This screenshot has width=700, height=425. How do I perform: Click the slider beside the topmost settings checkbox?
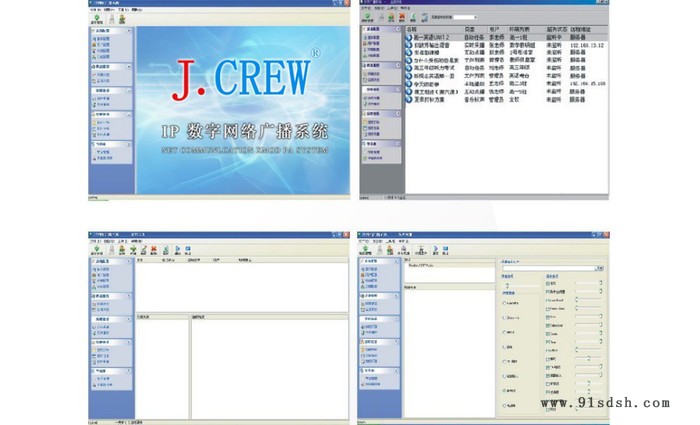588,283
